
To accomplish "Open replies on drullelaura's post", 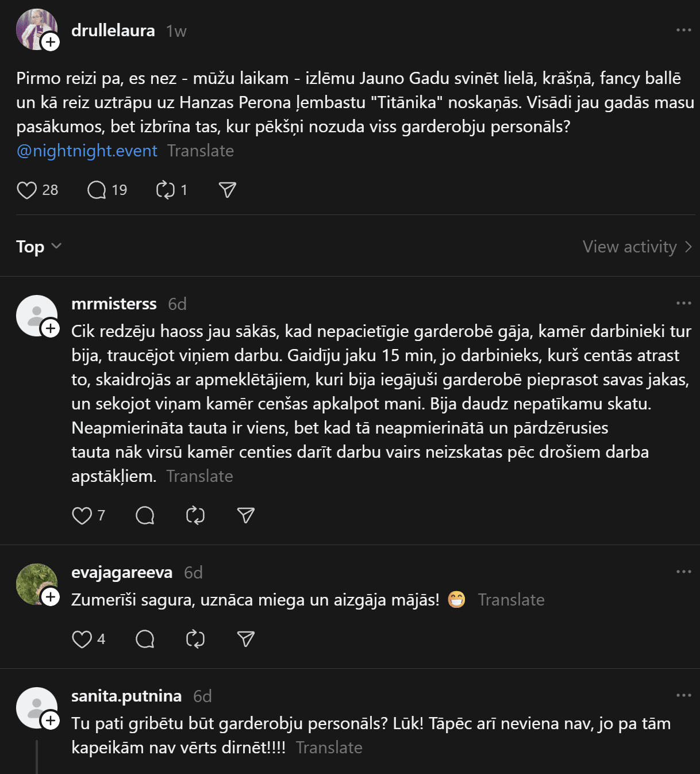I will 97,190.
